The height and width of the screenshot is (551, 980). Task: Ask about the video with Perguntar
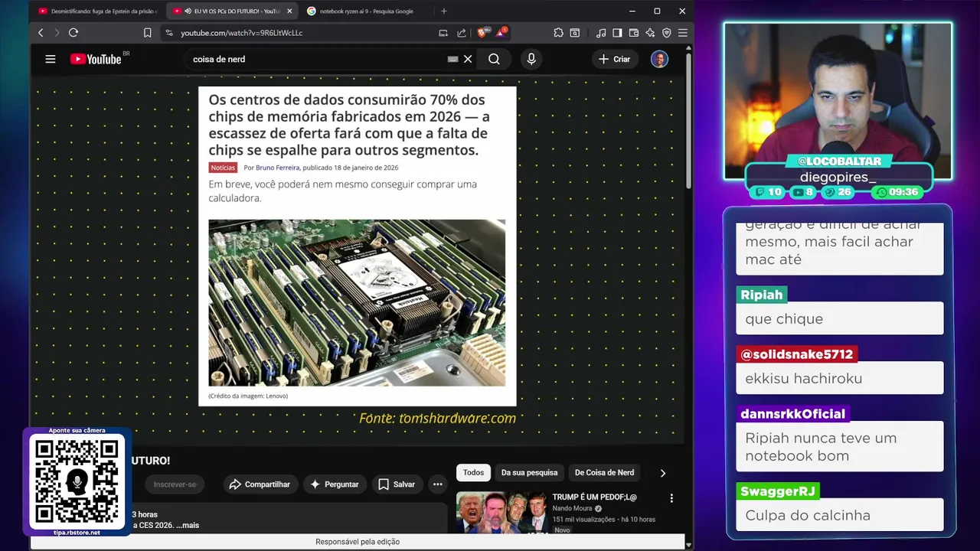point(334,484)
